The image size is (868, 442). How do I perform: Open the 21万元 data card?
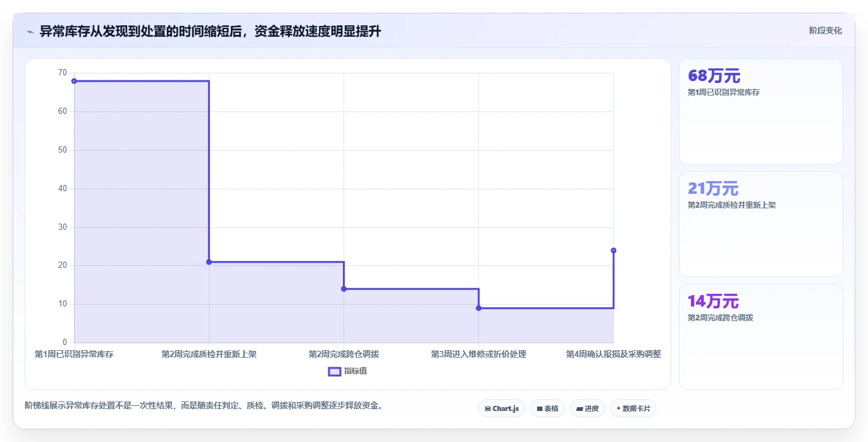[760, 224]
